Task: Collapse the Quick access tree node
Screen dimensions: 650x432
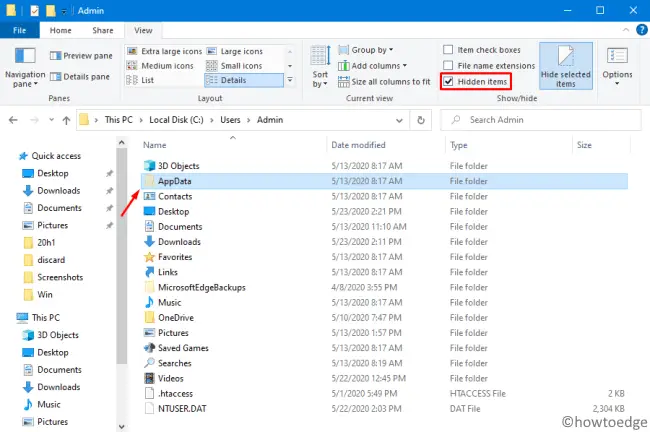Action: (9, 155)
